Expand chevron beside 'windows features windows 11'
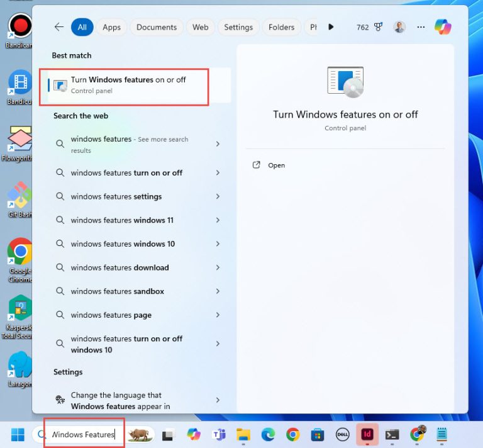 pyautogui.click(x=218, y=220)
